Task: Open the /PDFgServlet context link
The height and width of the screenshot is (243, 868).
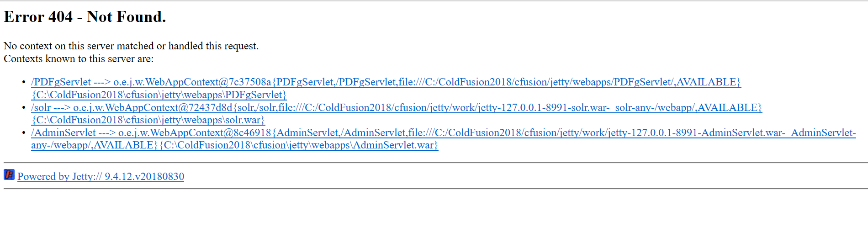Action: point(61,82)
